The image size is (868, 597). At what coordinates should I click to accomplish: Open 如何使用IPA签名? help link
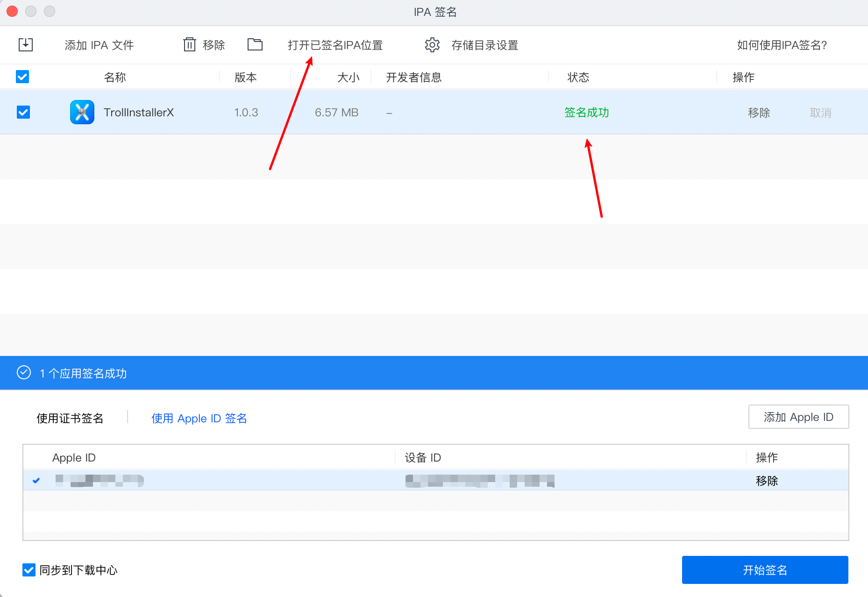coord(782,45)
